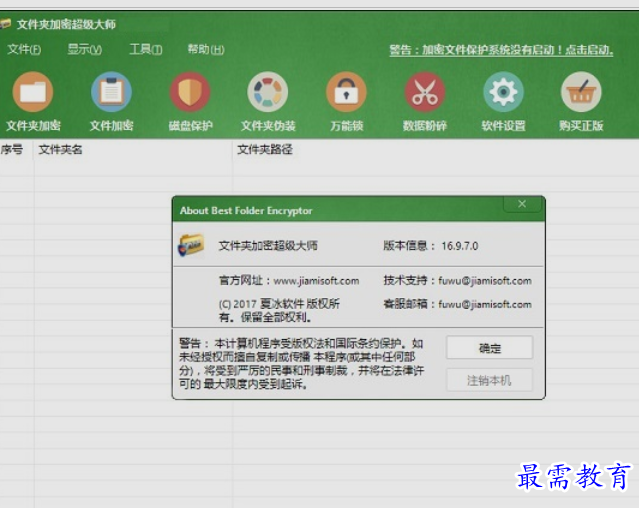This screenshot has height=508, width=639.
Task: Click the 序号 column header
Action: (x=12, y=150)
